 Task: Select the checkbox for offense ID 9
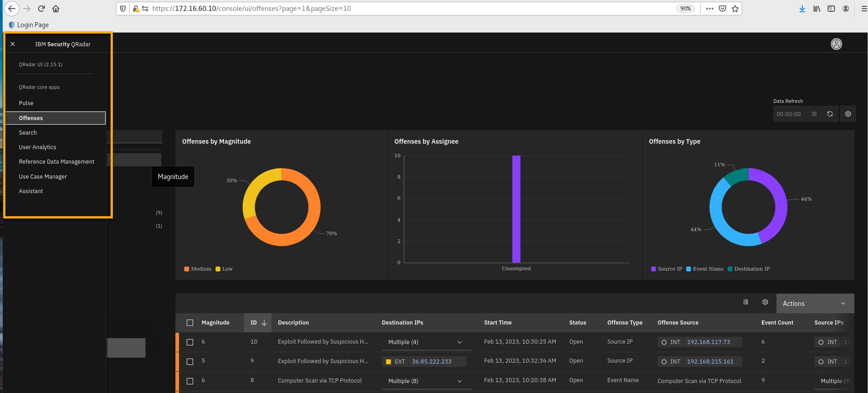click(190, 362)
